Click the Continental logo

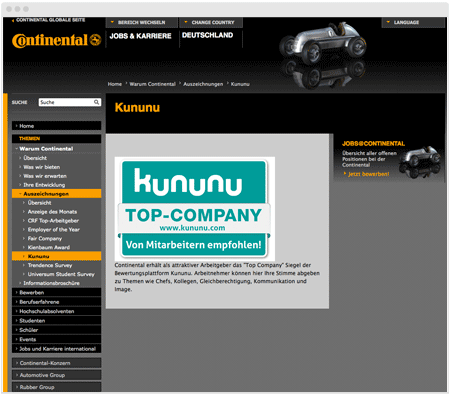56,40
